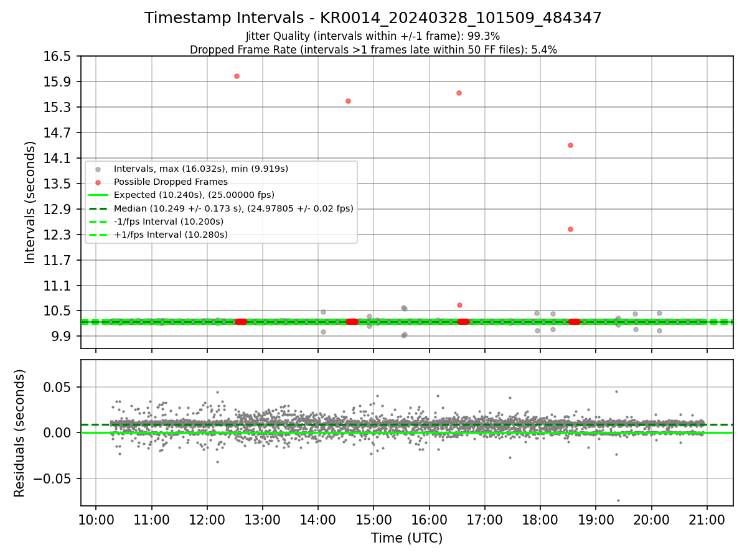Click the Dropped Frame Rate 5.4% subtitle line
This screenshot has width=747, height=560.
pyautogui.click(x=373, y=50)
